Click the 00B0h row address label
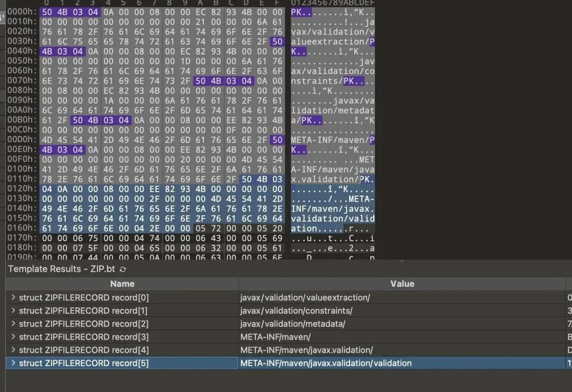 coord(22,120)
